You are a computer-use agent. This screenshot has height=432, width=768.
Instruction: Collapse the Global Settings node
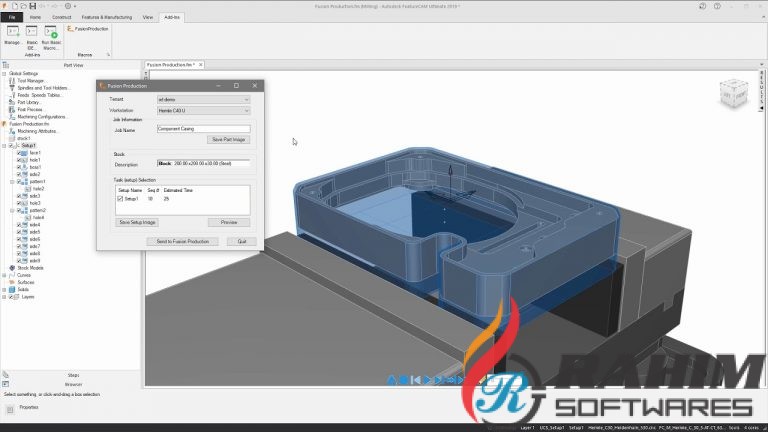point(4,73)
